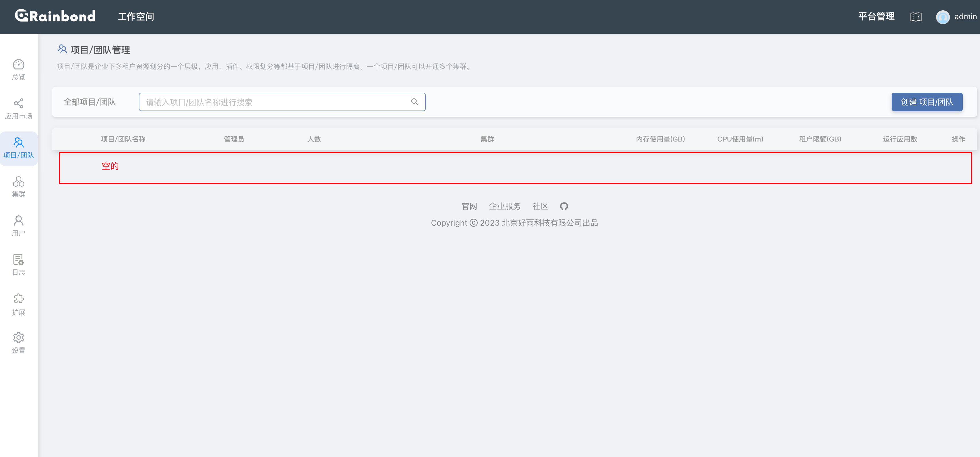This screenshot has height=457, width=980.
Task: Click the 租户限额(GB) column header
Action: pyautogui.click(x=820, y=139)
